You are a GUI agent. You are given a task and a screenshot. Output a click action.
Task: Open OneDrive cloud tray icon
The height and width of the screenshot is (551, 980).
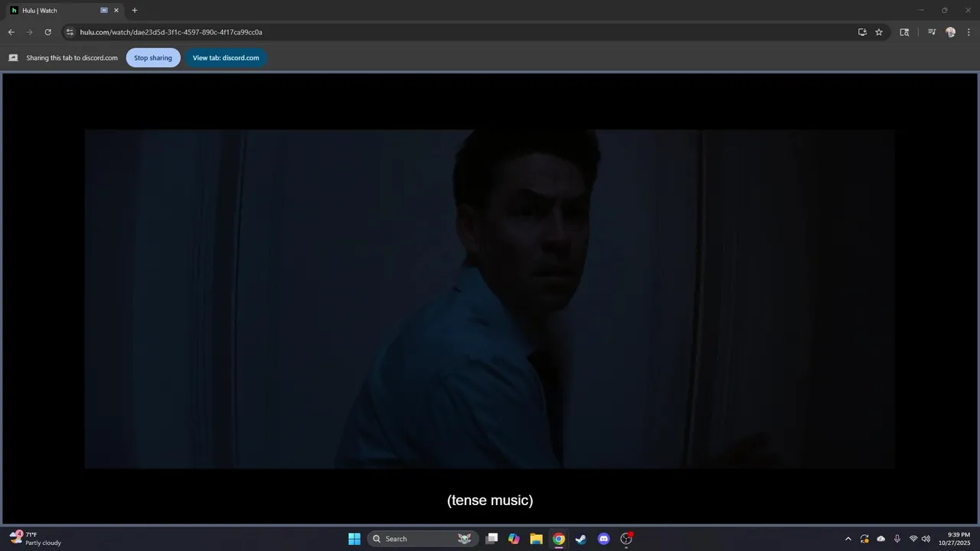[x=880, y=539]
